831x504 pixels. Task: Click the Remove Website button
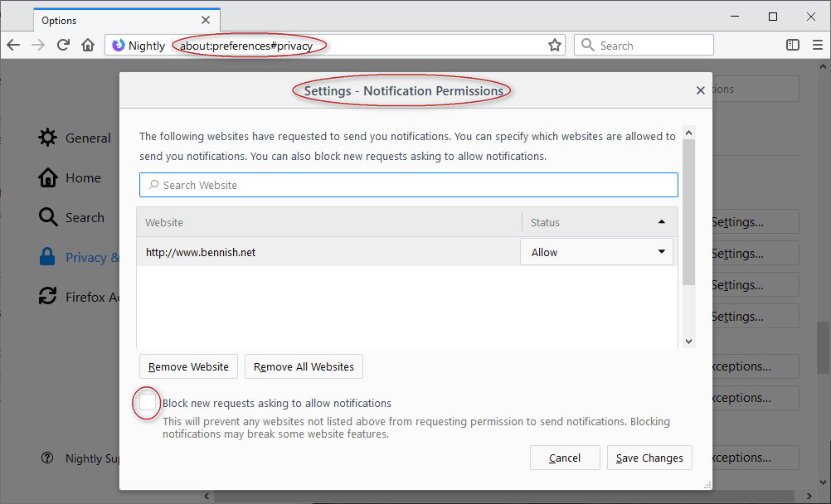188,366
